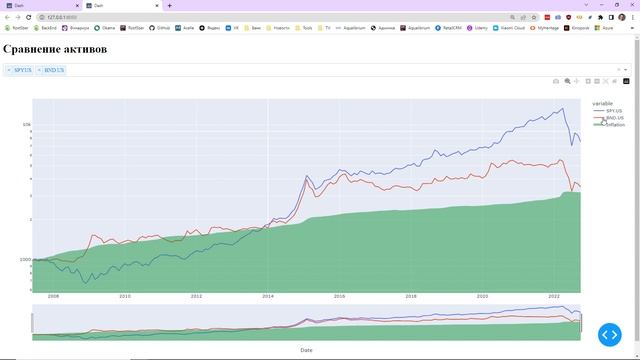Close the active second Dash tab

click(157, 6)
